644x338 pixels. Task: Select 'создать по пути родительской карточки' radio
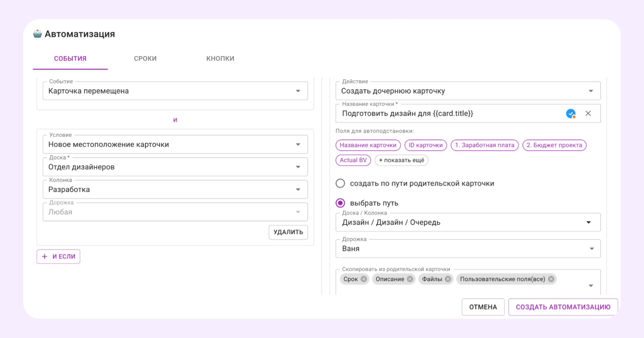340,183
